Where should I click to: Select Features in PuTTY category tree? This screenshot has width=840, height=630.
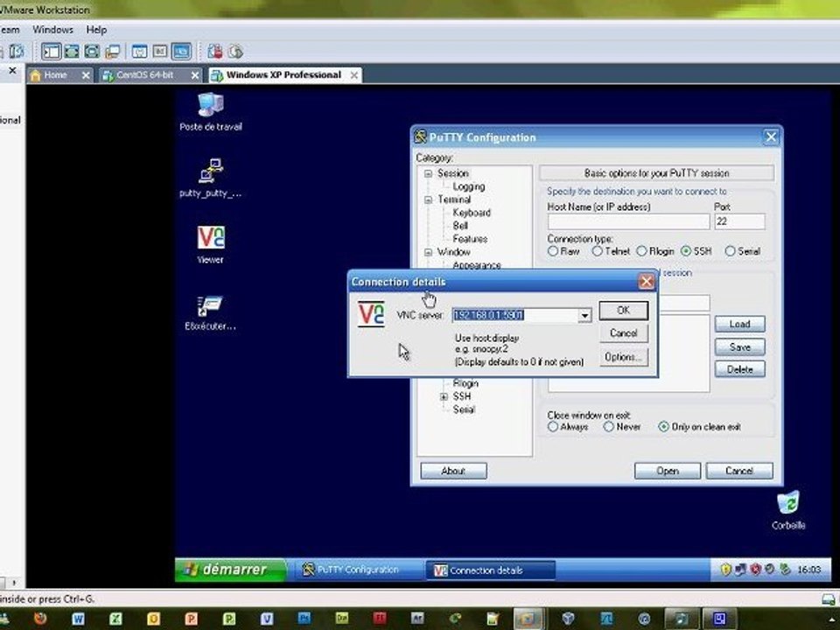470,239
